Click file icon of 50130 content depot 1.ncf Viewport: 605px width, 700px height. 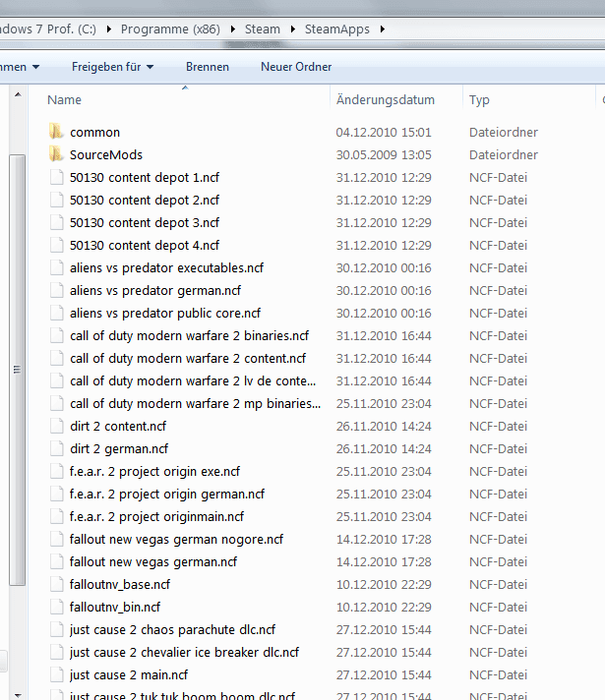click(56, 177)
